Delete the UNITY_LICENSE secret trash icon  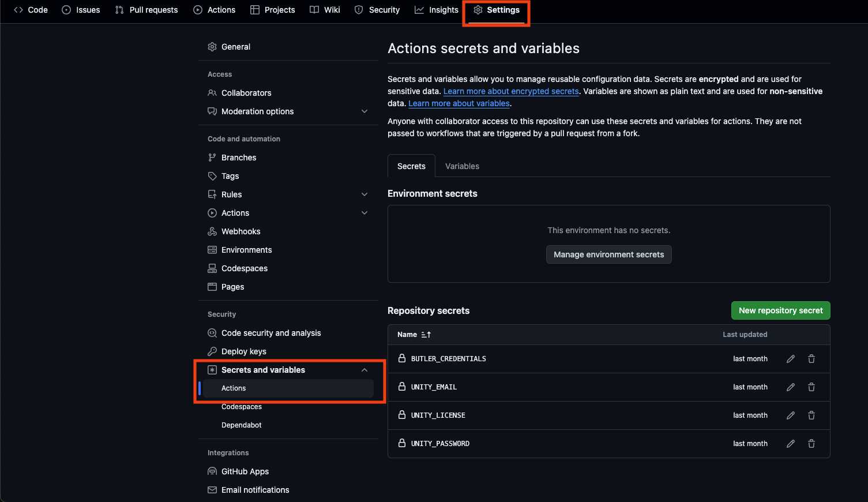coord(811,415)
